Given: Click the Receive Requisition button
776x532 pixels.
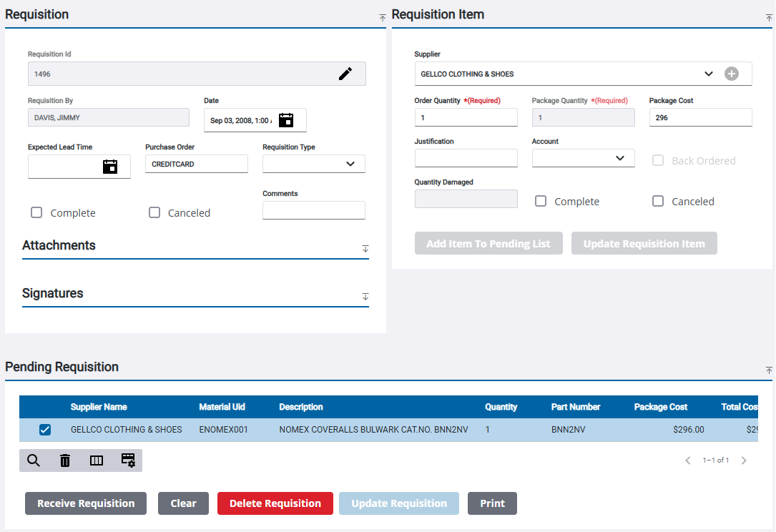Looking at the screenshot, I should pyautogui.click(x=85, y=503).
